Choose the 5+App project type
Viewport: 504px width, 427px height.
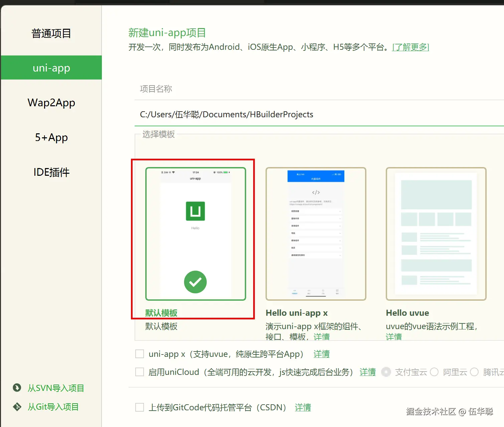(51, 137)
